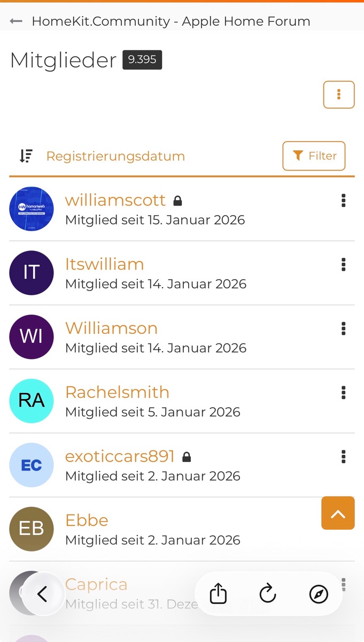Open the Filter button
The image size is (364, 642).
click(x=314, y=156)
